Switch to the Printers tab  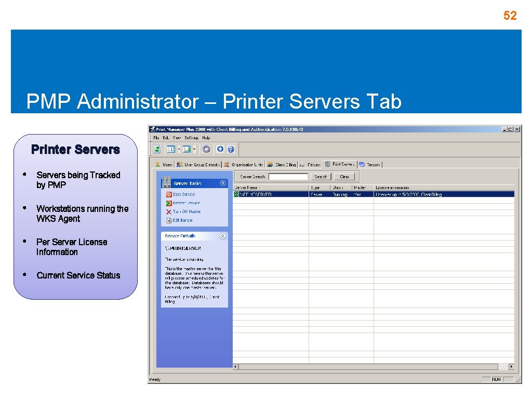(310, 165)
